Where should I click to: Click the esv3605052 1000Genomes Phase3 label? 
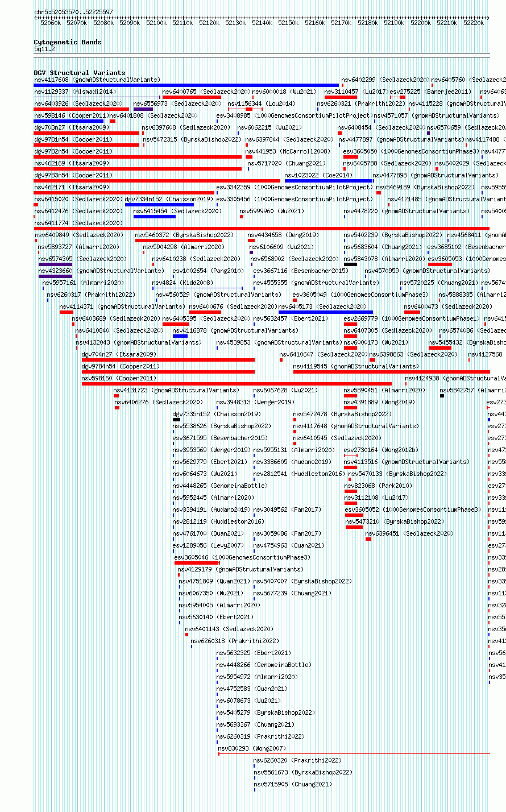pos(412,509)
